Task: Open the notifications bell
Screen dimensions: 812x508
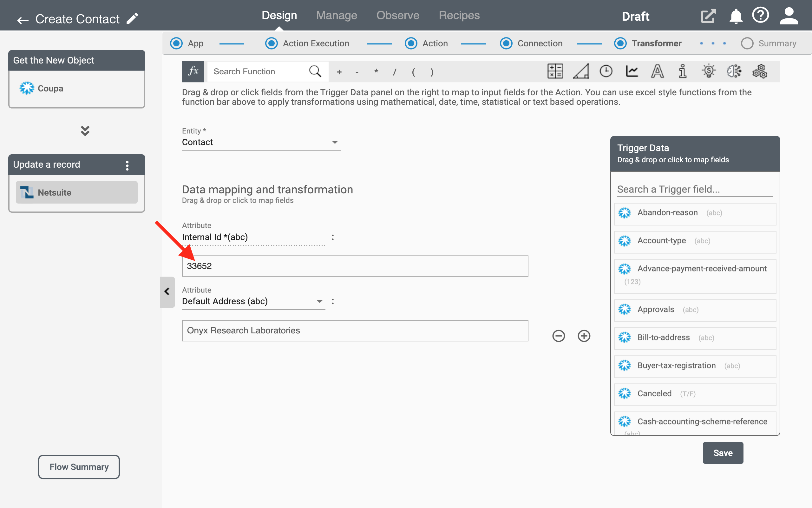Action: pos(736,16)
